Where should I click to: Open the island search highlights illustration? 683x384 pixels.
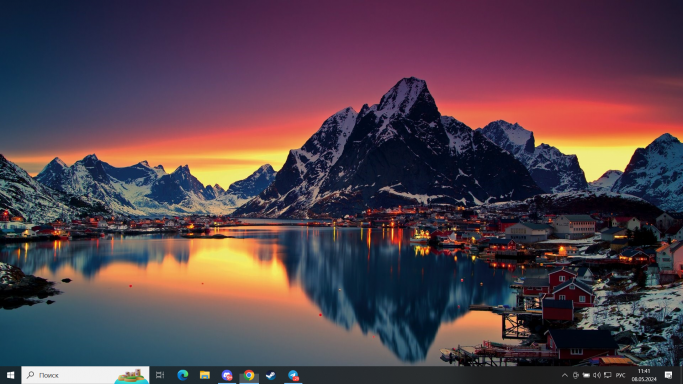(x=131, y=376)
